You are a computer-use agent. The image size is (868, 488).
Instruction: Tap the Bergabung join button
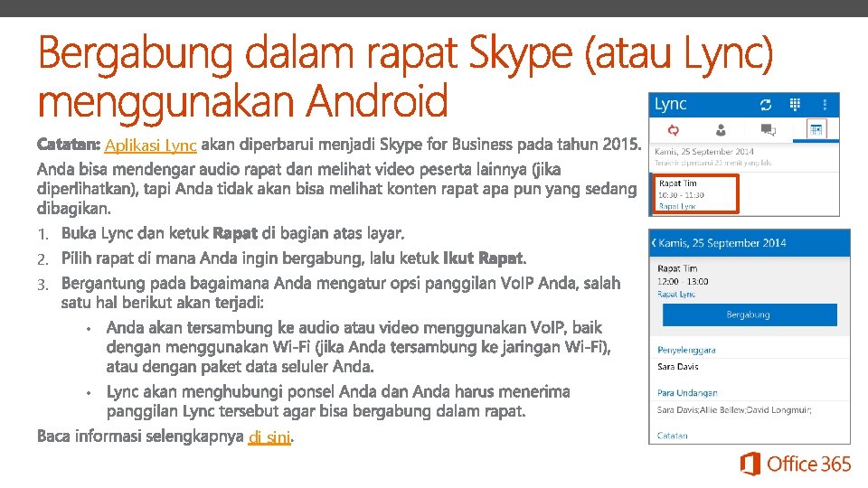pos(750,314)
